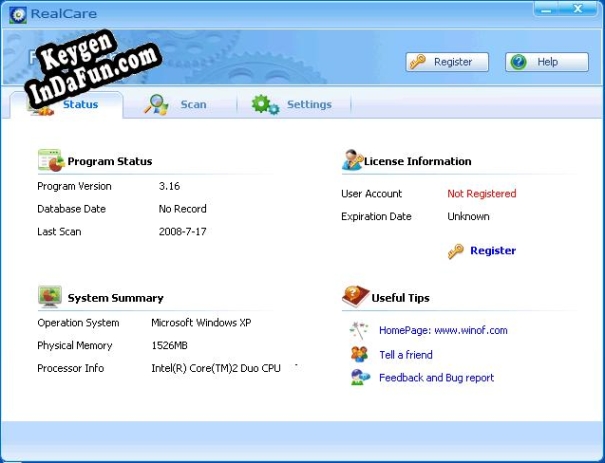The height and width of the screenshot is (463, 605).
Task: Follow the blue Register link under License Information
Action: [493, 251]
